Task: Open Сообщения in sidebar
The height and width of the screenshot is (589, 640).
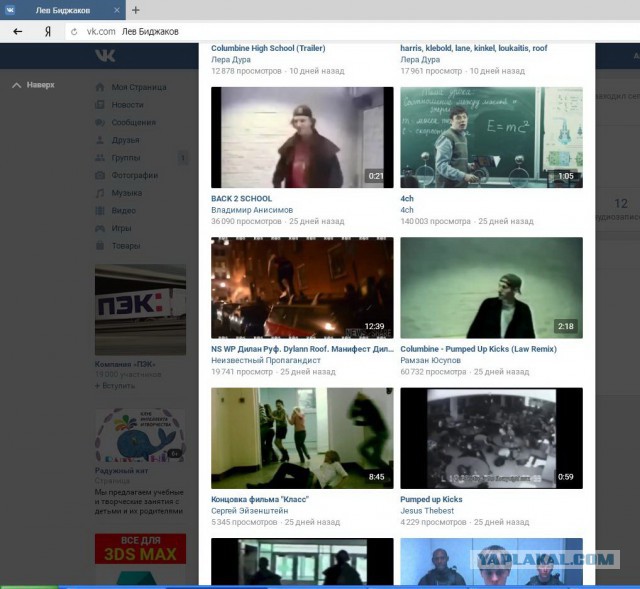Action: click(x=134, y=122)
